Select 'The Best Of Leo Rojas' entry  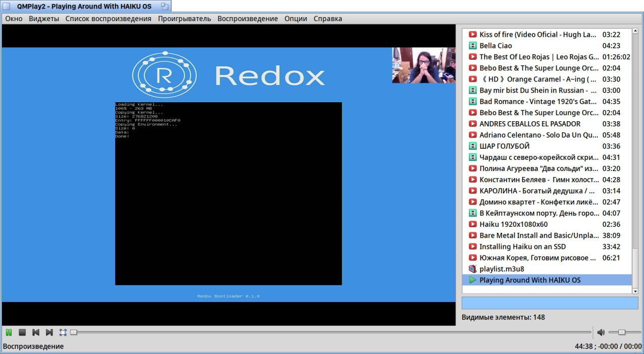(x=547, y=57)
